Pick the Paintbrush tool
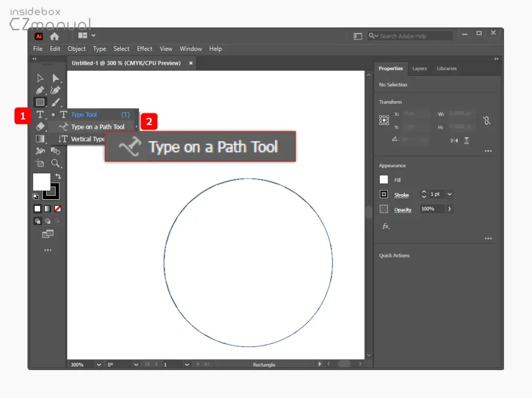Image resolution: width=532 pixels, height=398 pixels. [56, 102]
